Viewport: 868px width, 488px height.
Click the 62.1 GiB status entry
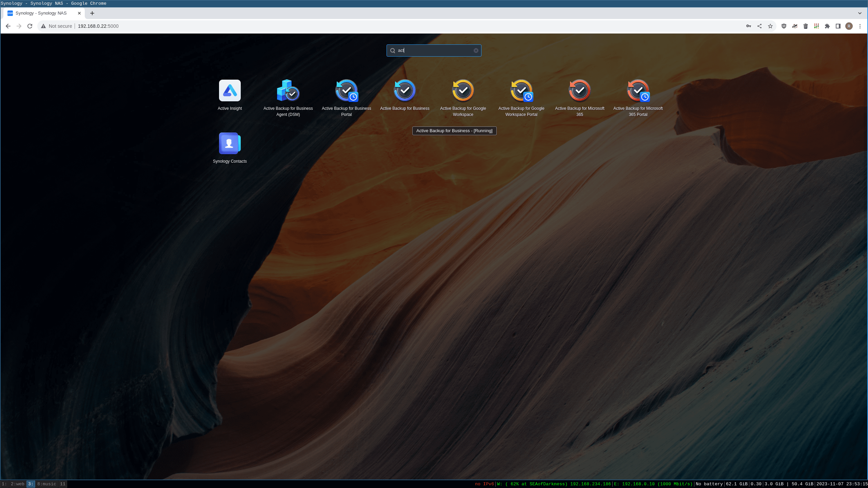tap(737, 484)
